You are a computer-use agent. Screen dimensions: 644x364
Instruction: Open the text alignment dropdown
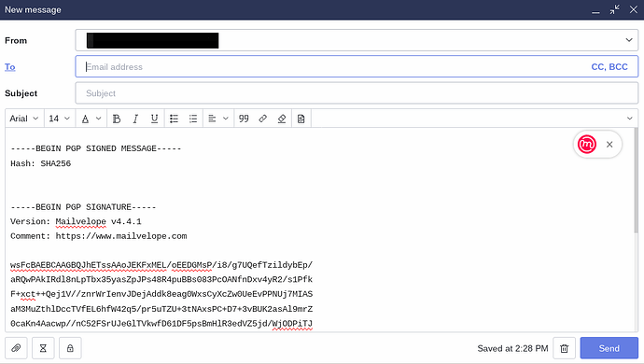218,119
